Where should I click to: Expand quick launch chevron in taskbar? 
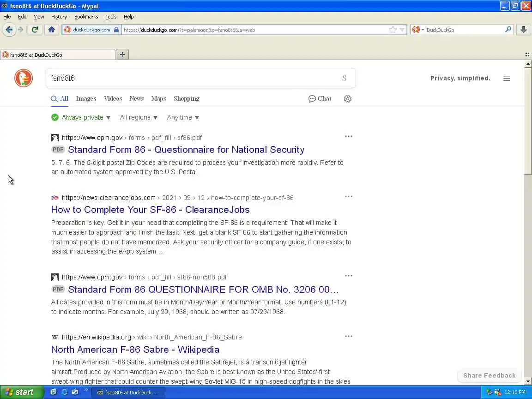click(86, 390)
